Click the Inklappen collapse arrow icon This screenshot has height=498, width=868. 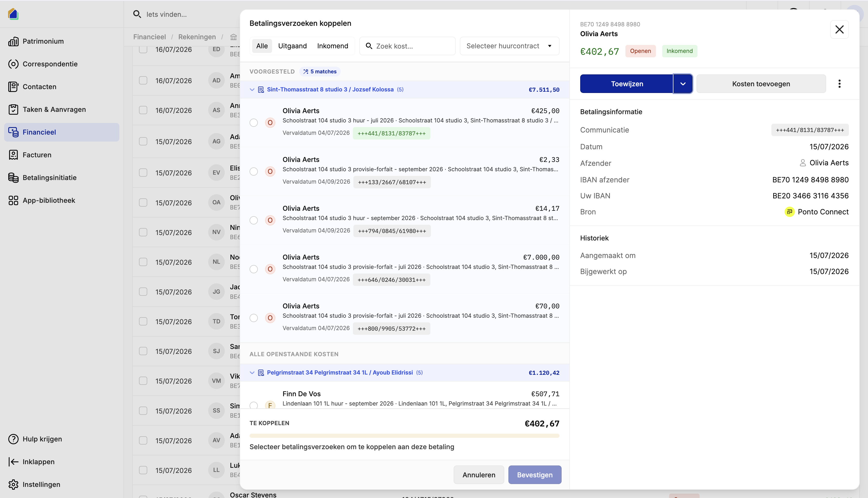tap(13, 462)
